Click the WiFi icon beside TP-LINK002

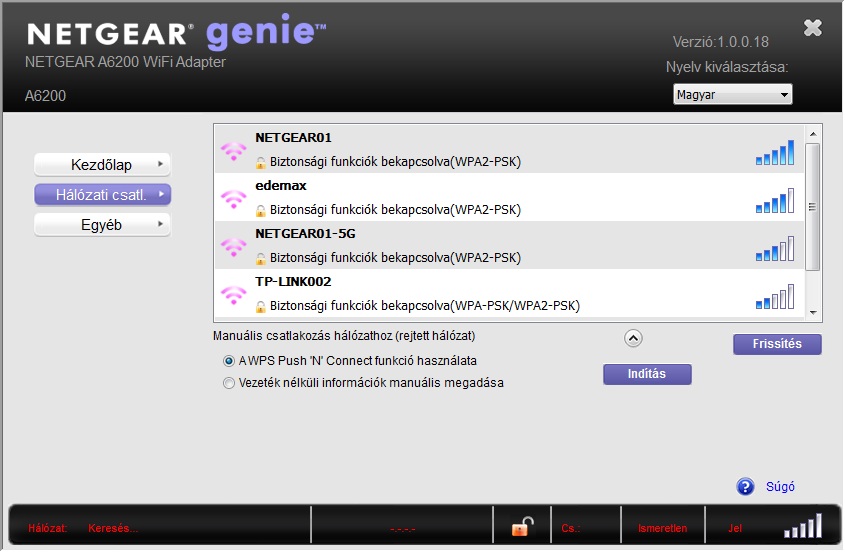233,295
